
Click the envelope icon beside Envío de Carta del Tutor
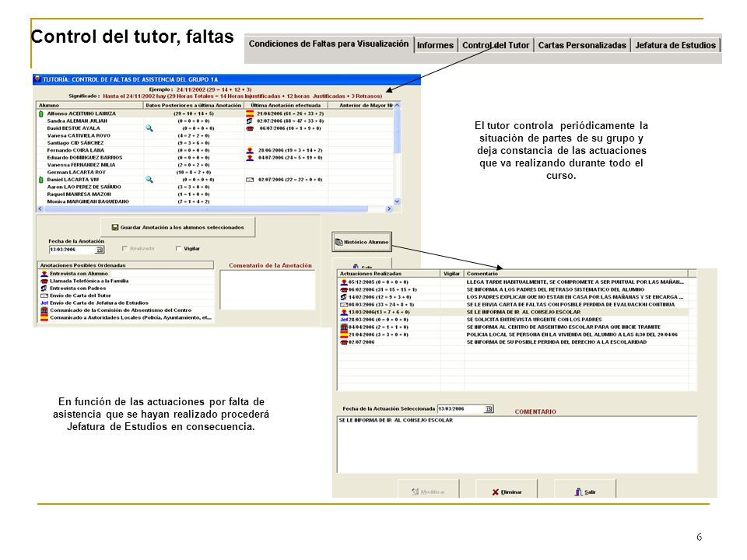(44, 296)
